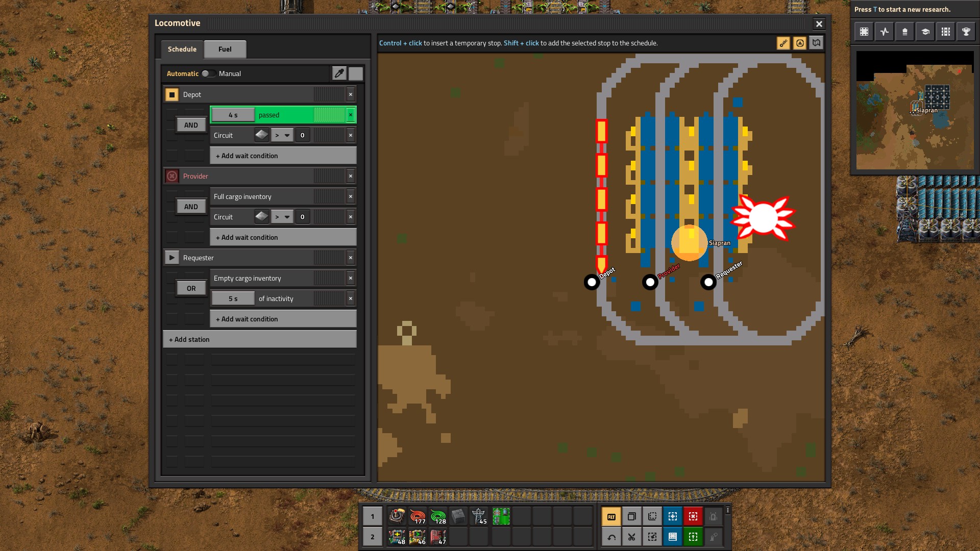This screenshot has height=551, width=980.
Task: Remove Provider station from schedule
Action: coord(351,176)
